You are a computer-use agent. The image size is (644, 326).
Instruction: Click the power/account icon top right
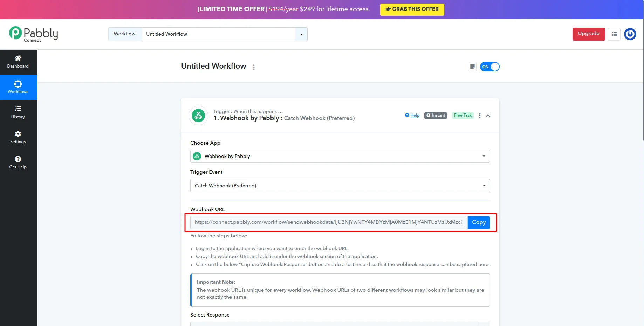point(630,34)
